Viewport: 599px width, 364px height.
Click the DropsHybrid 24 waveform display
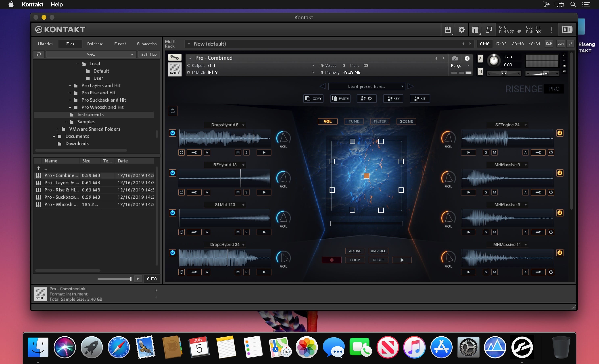[x=225, y=258]
